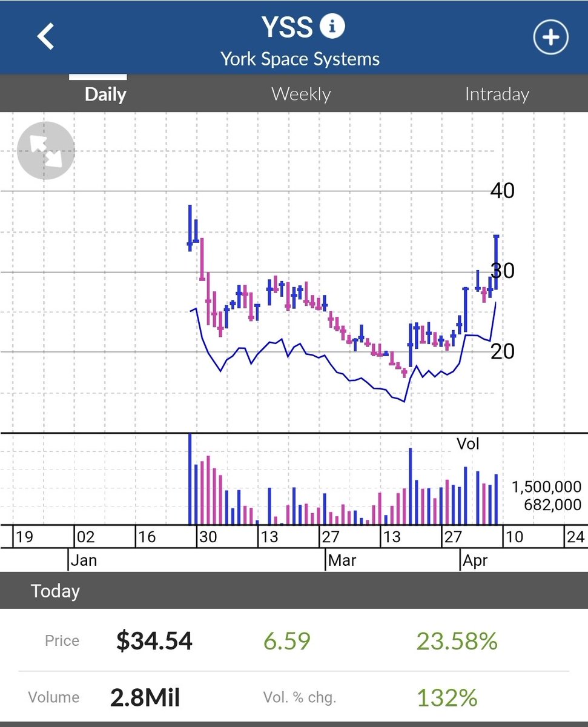Click the 40 price axis label

(x=502, y=190)
